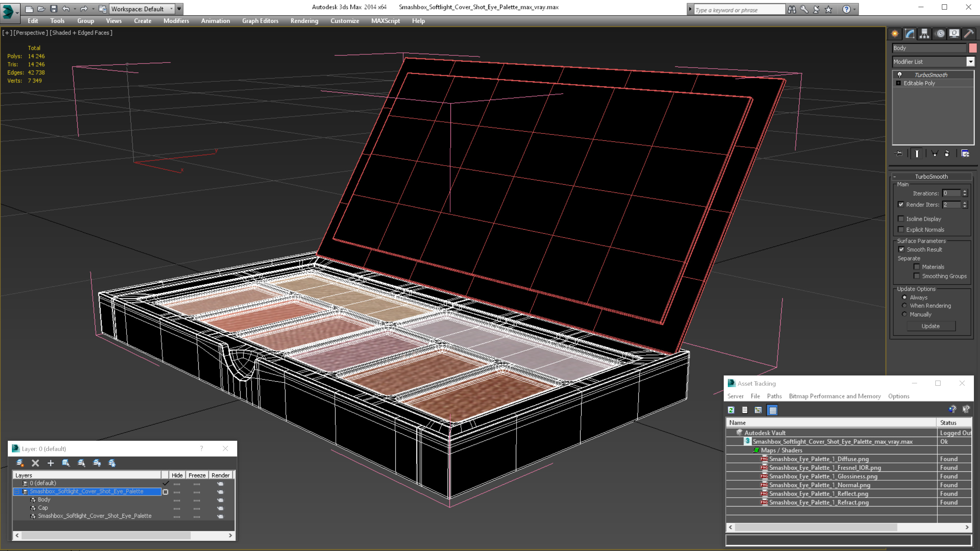Open Paths menu in Asset Tracking
This screenshot has height=551, width=980.
774,396
